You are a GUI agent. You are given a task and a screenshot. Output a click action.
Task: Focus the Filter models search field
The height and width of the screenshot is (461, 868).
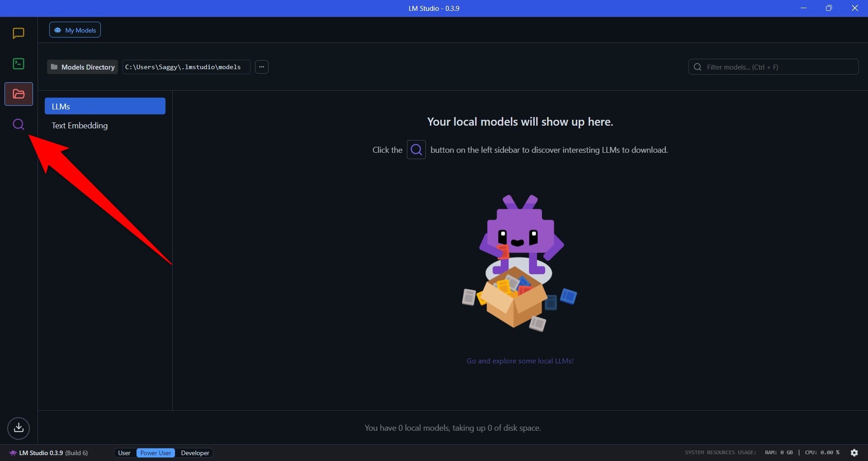click(x=774, y=67)
